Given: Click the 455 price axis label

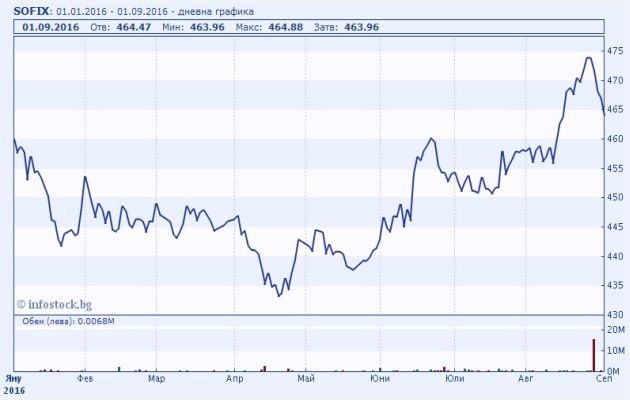Looking at the screenshot, I should pos(615,168).
